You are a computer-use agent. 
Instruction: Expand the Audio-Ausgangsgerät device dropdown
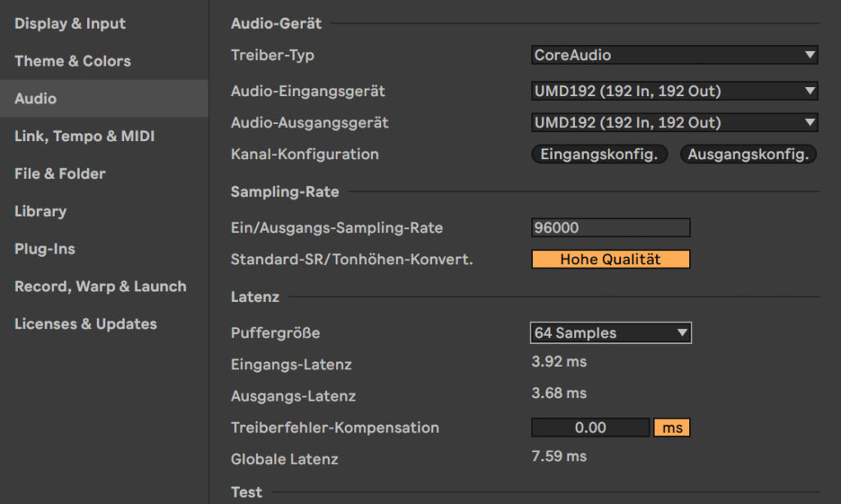coord(674,123)
